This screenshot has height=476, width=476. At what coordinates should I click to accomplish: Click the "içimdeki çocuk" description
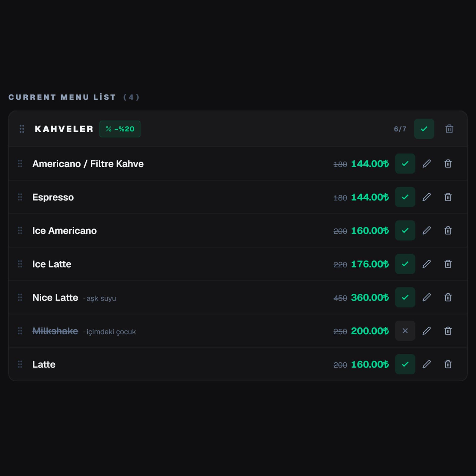tap(111, 332)
